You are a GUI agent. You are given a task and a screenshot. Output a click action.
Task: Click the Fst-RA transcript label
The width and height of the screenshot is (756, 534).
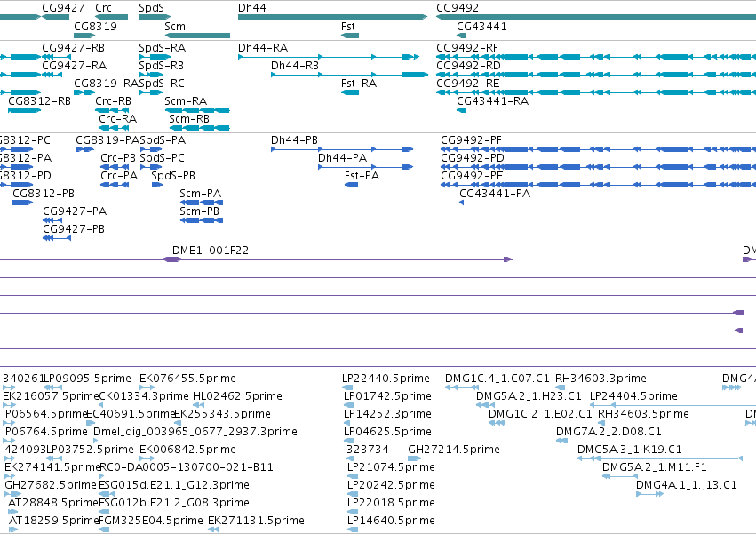click(359, 84)
